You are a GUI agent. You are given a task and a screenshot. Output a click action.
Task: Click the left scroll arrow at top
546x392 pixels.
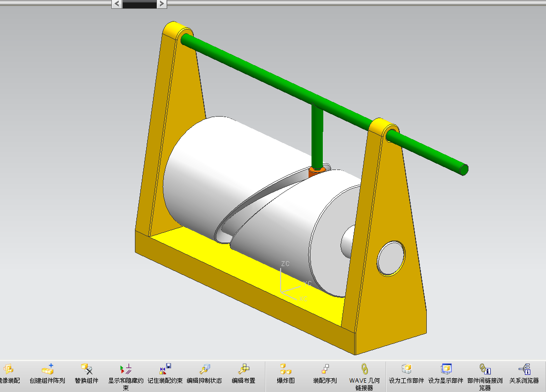pos(117,4)
